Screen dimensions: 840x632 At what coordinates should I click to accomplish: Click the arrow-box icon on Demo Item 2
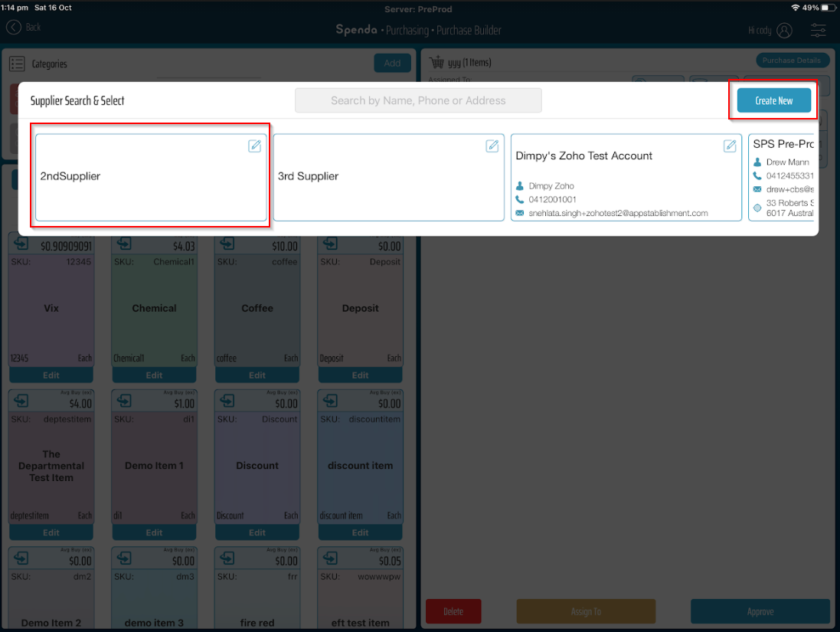tap(21, 558)
